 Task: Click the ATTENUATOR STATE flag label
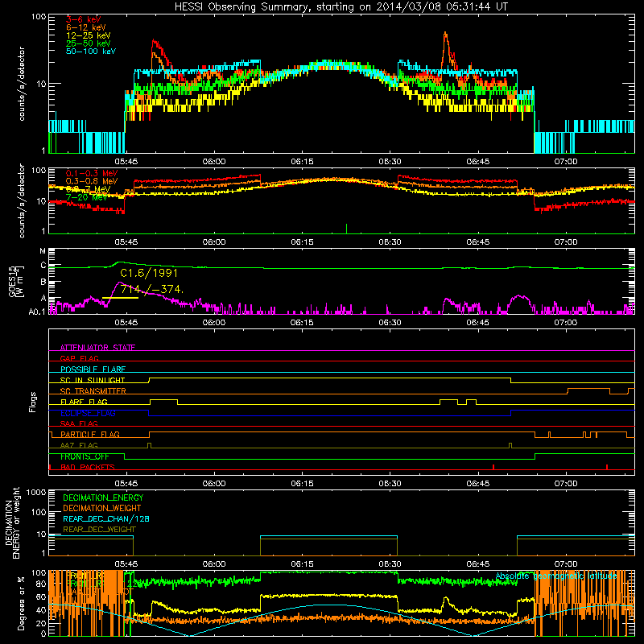[x=97, y=348]
